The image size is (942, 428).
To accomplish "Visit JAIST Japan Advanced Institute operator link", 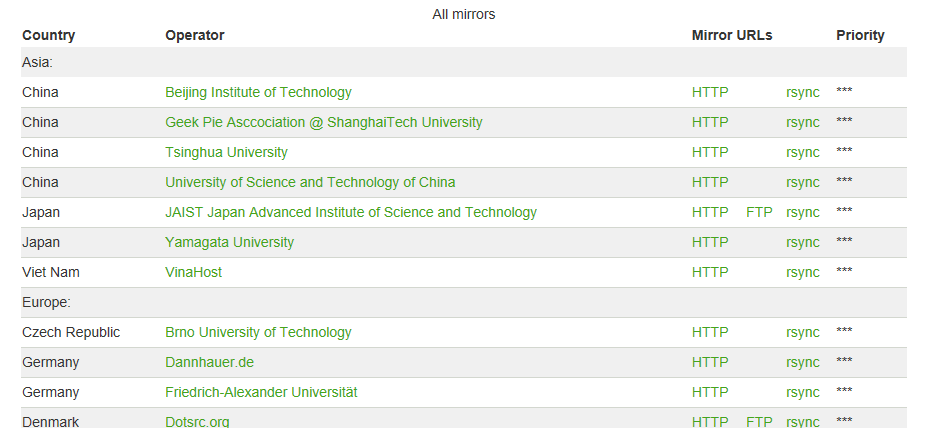I will click(351, 212).
